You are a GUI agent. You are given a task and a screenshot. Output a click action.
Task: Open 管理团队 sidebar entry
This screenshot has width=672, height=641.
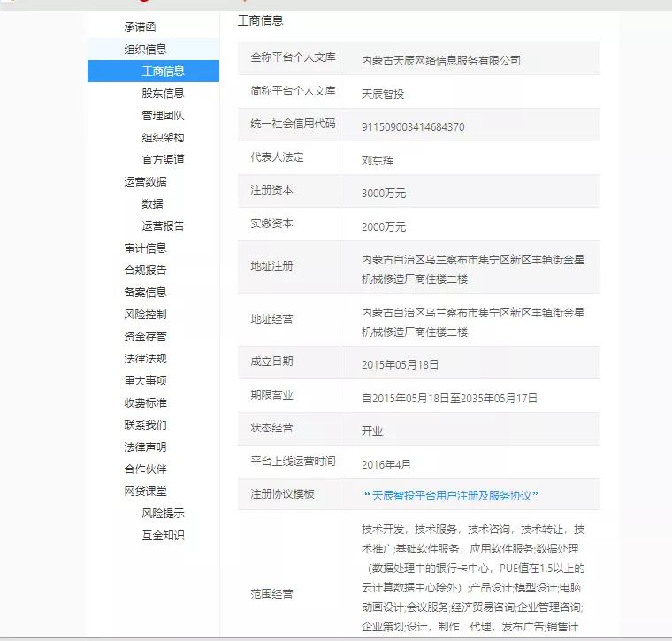pyautogui.click(x=163, y=116)
